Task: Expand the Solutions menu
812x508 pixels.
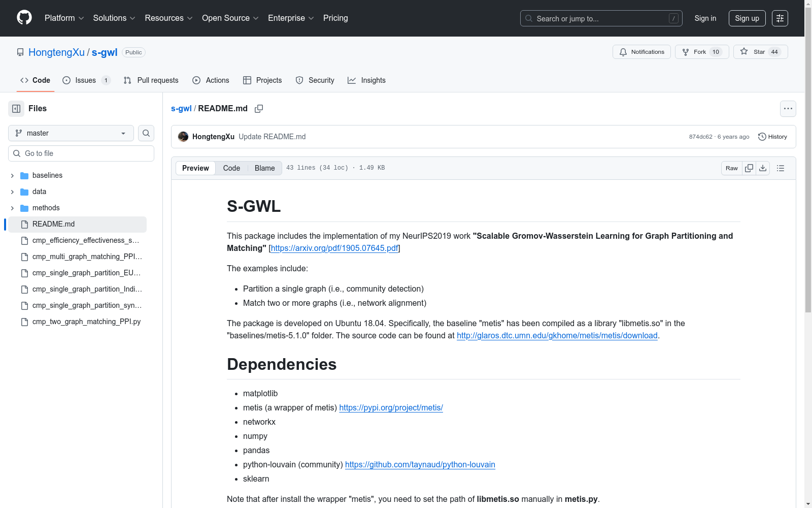Action: coord(114,18)
